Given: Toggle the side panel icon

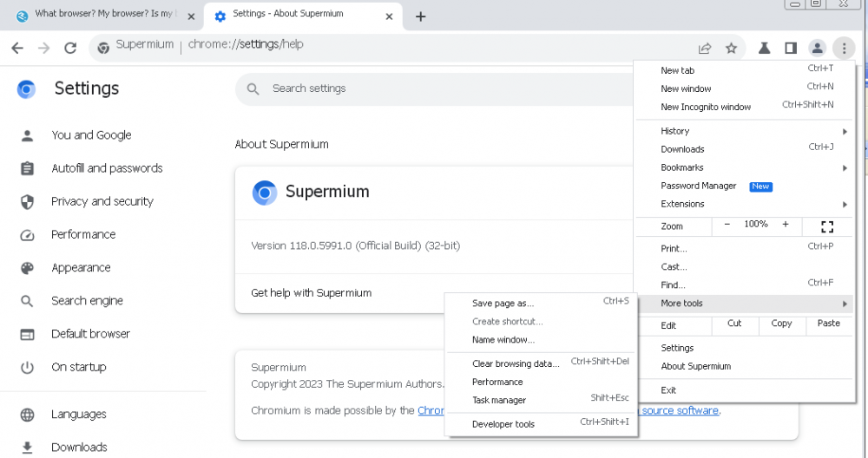Looking at the screenshot, I should [x=790, y=49].
